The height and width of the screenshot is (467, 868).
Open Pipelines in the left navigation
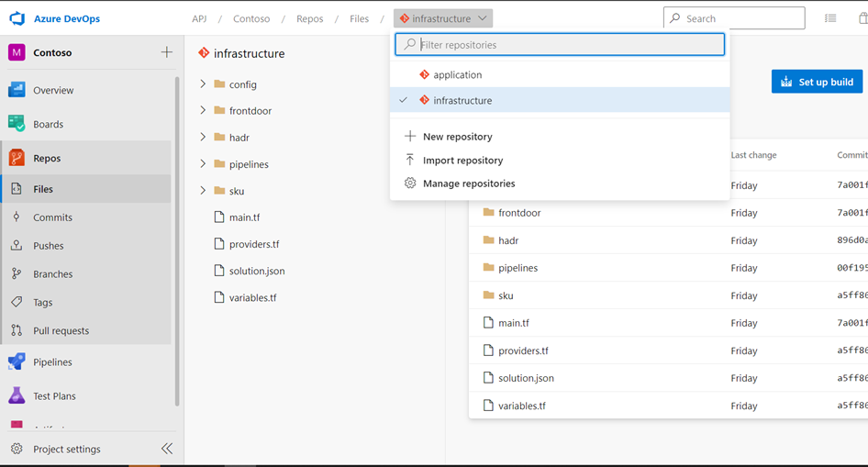click(x=52, y=362)
